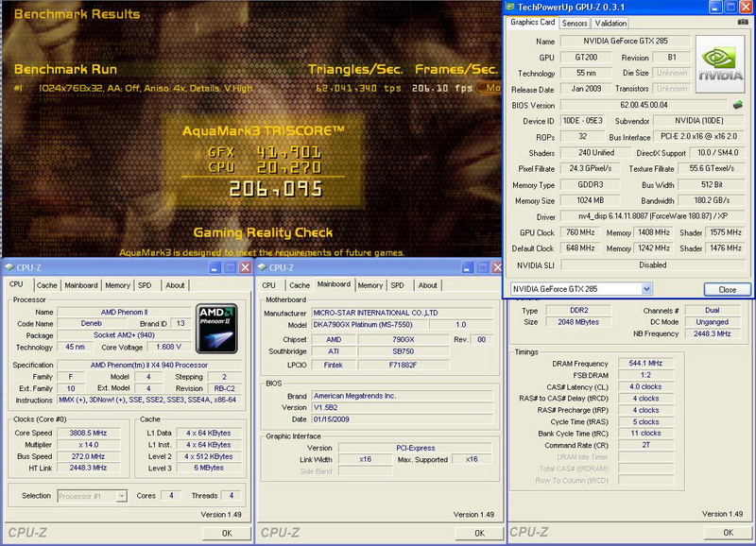Switch to the Validation tab in GPU-Z
The image size is (756, 546).
[x=610, y=23]
